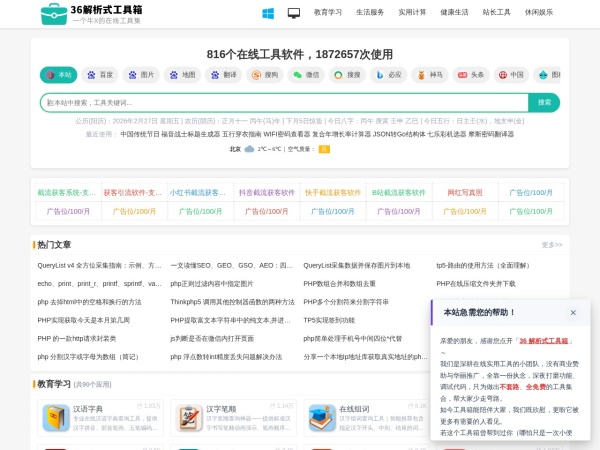
Task: Focus the tool search input field
Action: tap(280, 102)
